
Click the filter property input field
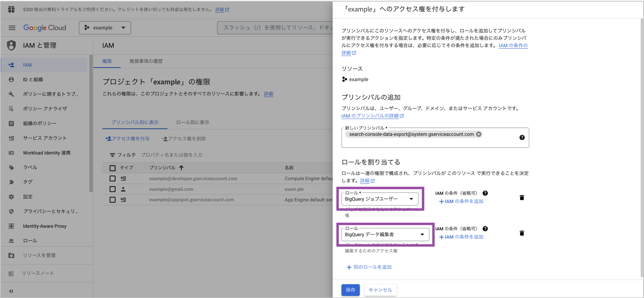coord(172,155)
